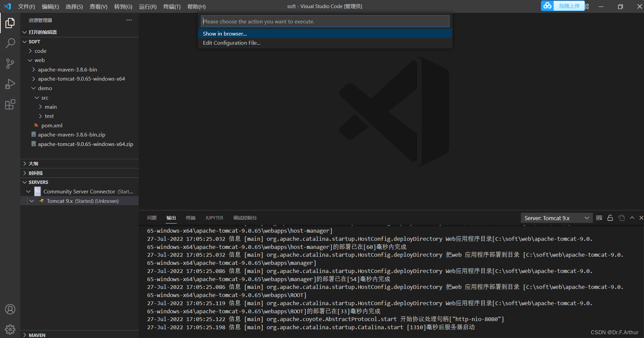The image size is (644, 338).
Task: Open the Manage gear icon
Action: click(x=10, y=329)
